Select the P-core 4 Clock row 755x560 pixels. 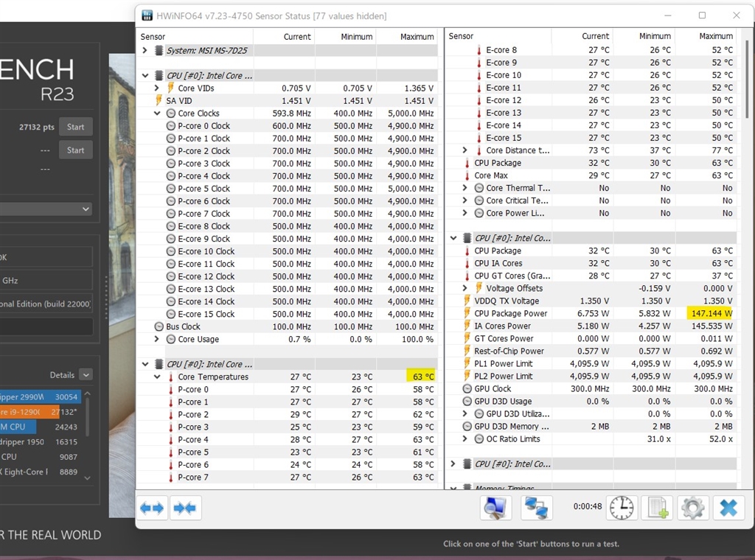(x=287, y=175)
